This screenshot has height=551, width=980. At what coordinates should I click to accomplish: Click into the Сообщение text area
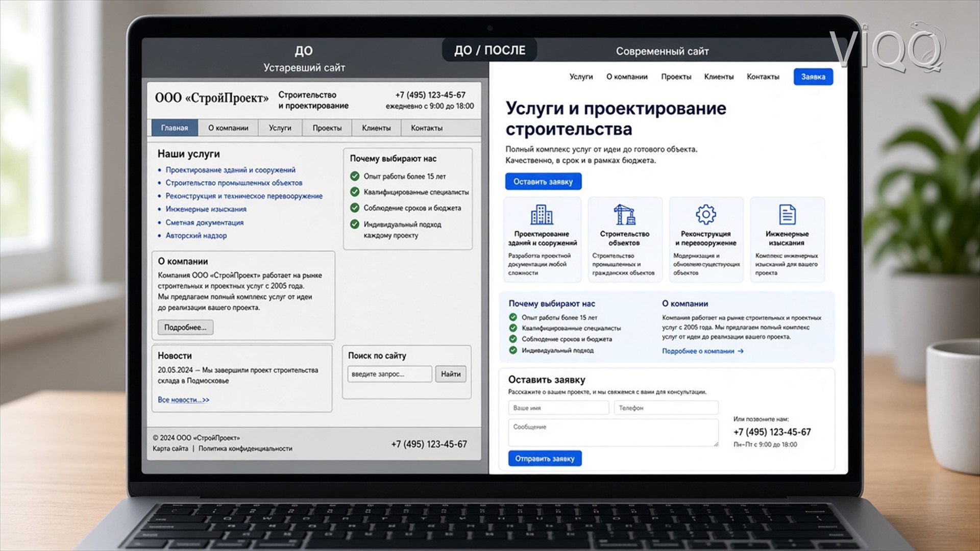coord(614,433)
